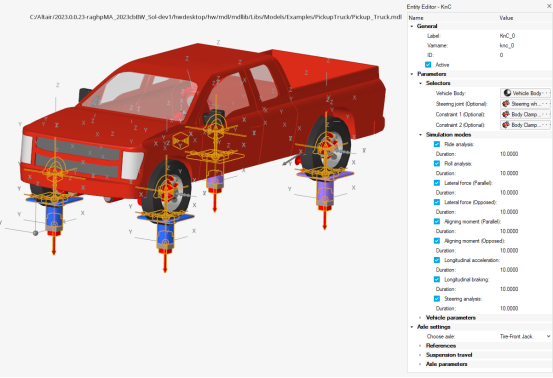
Task: Expand the Suspension travel group
Action: [x=420, y=355]
